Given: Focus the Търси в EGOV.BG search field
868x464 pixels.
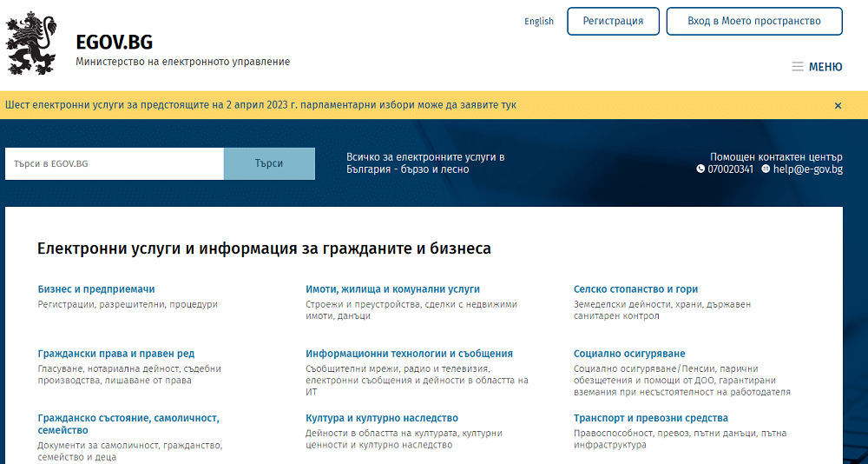Looking at the screenshot, I should [x=114, y=163].
